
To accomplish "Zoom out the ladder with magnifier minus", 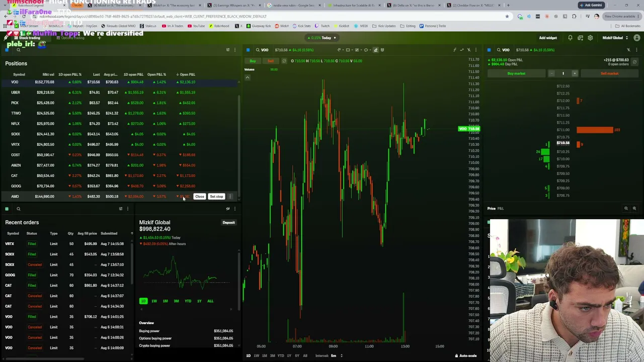I will click(x=626, y=208).
